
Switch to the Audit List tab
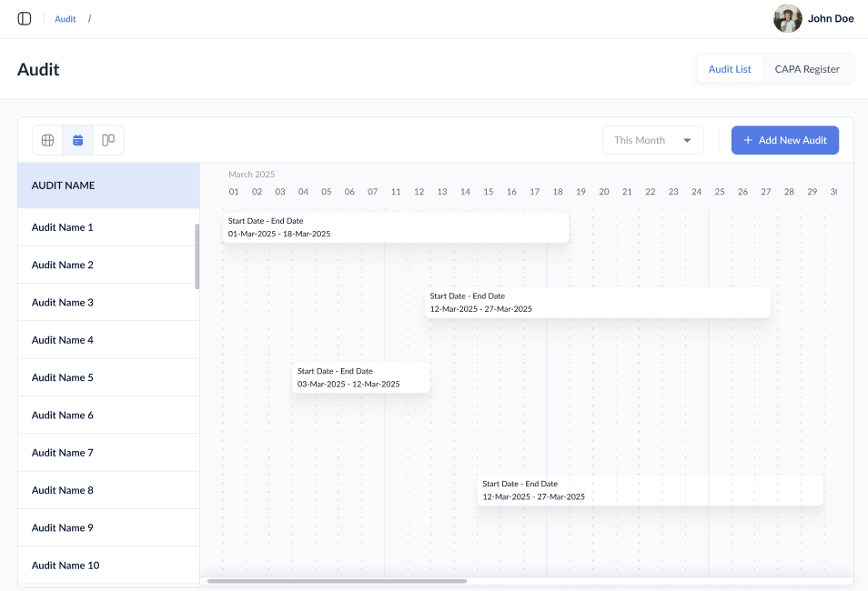click(730, 69)
